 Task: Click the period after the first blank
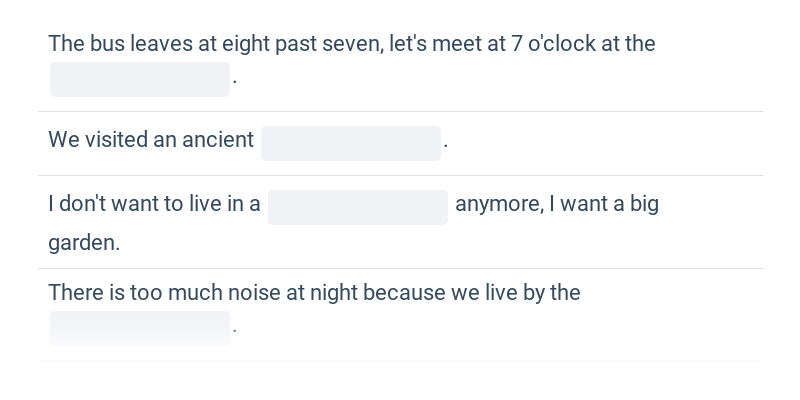[235, 82]
